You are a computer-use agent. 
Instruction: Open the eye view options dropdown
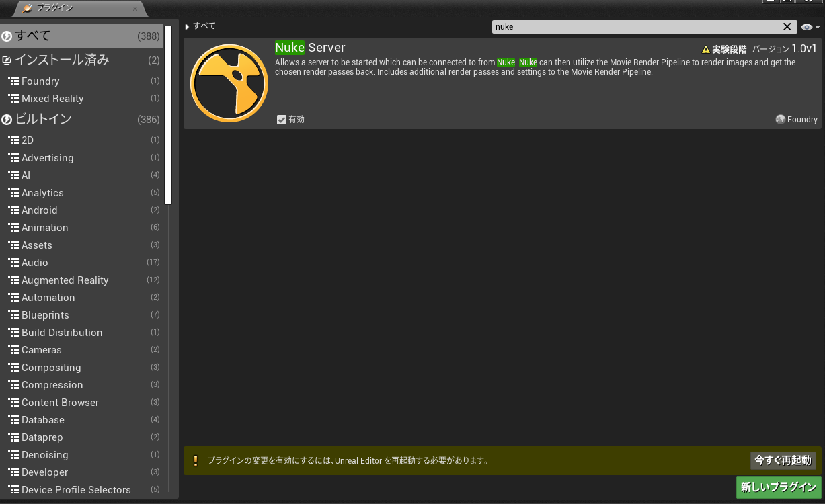click(810, 27)
